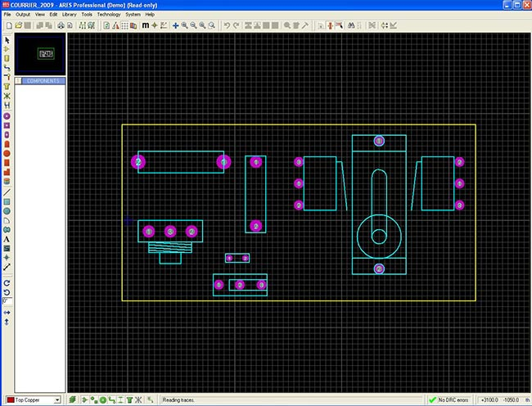Screen dimensions: 532x406
Task: Open the File menu
Action: tap(7, 15)
